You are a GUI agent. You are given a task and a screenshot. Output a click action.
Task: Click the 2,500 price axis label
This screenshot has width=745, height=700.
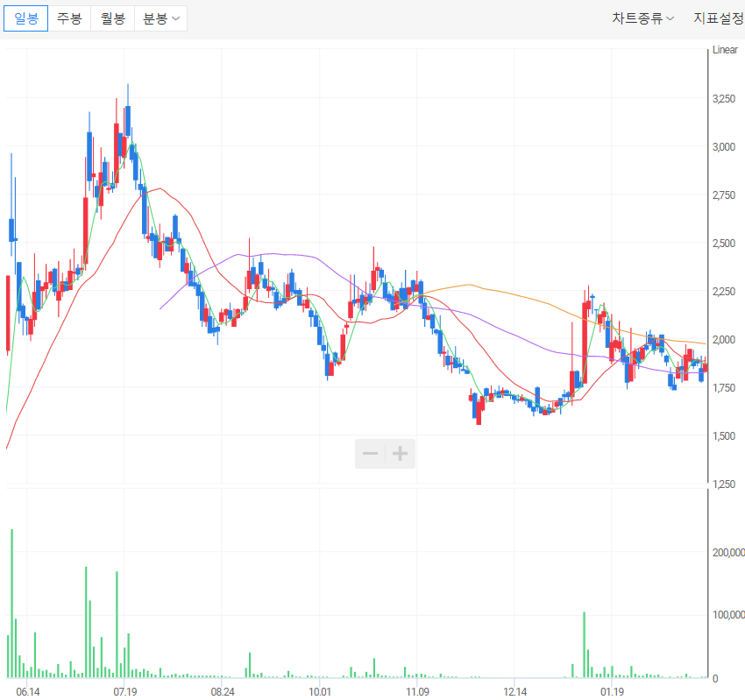pyautogui.click(x=724, y=244)
